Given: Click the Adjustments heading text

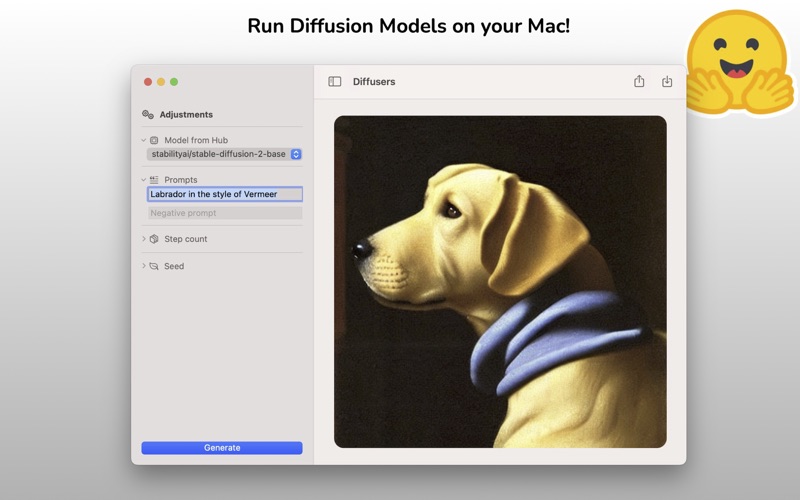Looking at the screenshot, I should 186,114.
